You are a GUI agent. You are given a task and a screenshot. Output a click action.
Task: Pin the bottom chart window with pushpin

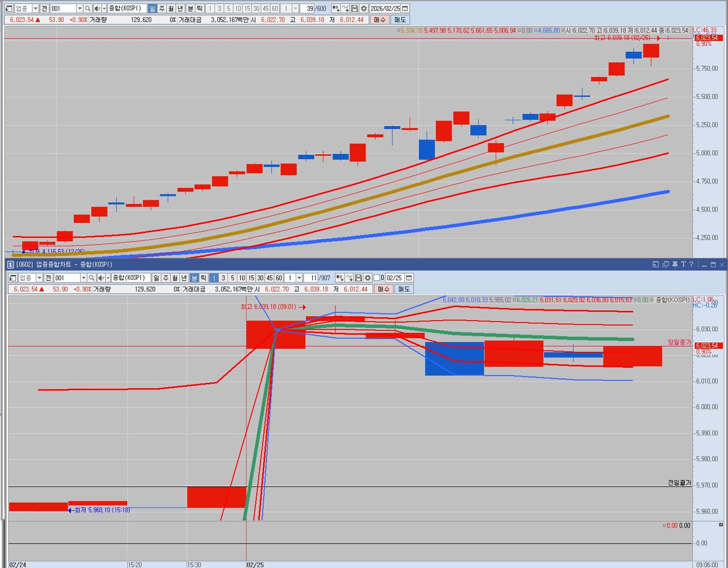pos(675,264)
